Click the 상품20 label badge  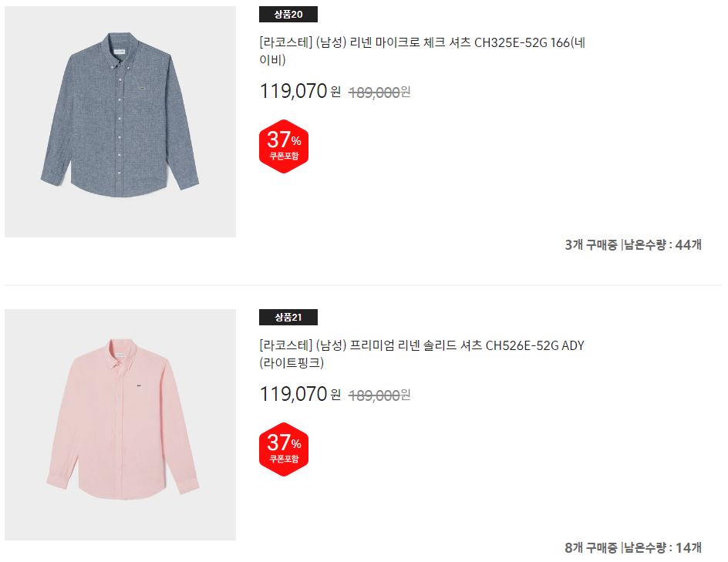point(288,15)
